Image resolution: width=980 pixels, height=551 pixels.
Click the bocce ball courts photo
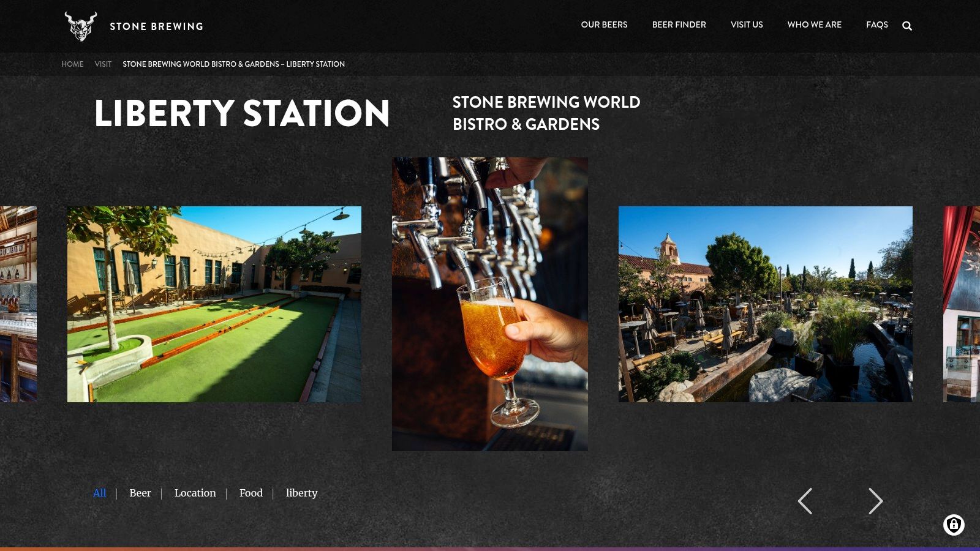coord(214,304)
